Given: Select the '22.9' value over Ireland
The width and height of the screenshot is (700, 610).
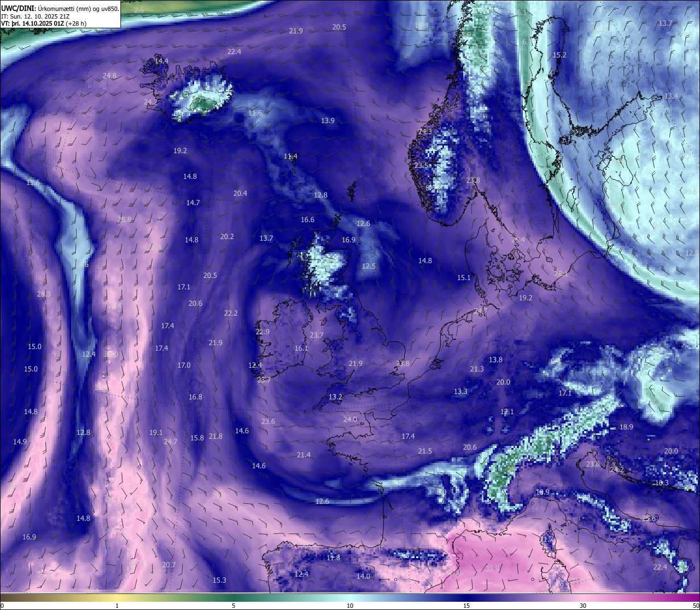Looking at the screenshot, I should [262, 332].
